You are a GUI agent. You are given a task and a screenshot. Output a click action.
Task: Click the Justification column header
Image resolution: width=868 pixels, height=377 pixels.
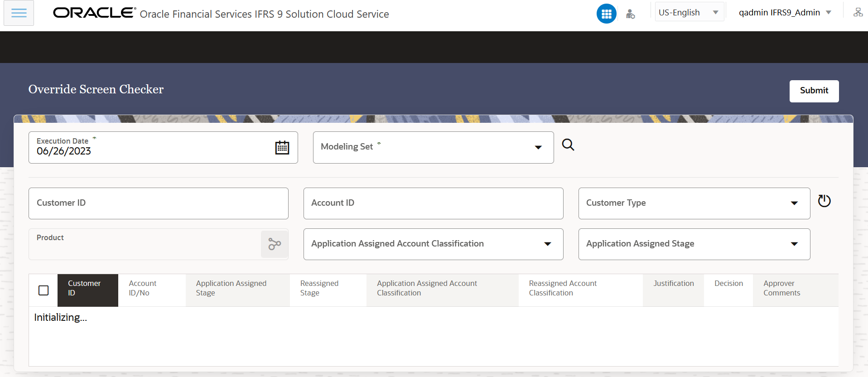coord(673,290)
